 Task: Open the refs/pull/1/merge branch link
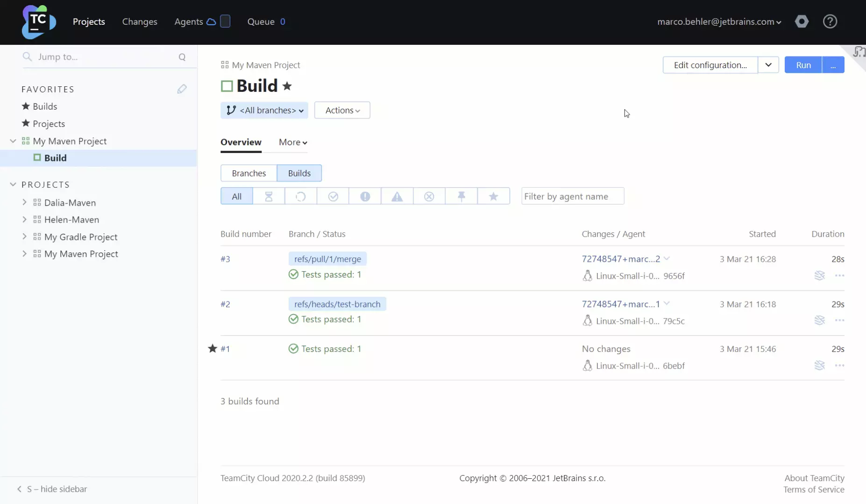[x=327, y=259]
